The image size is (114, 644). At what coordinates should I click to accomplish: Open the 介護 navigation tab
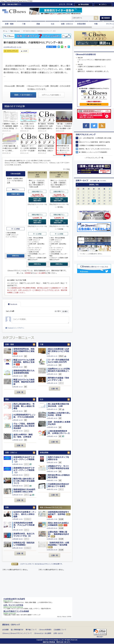[24, 24]
